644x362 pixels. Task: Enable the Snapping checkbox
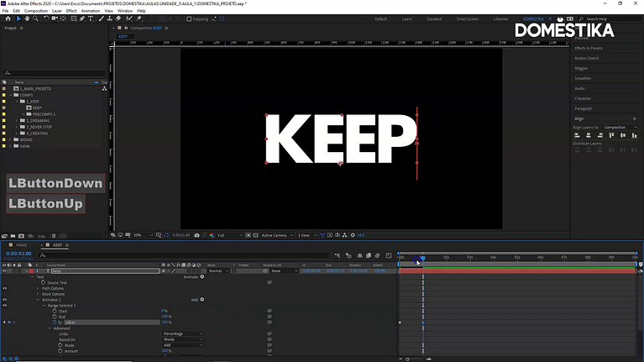[189, 19]
